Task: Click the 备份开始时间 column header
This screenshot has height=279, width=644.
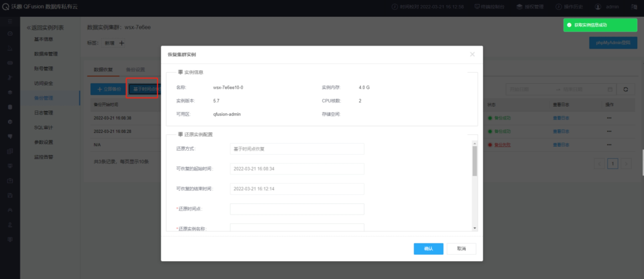Action: pyautogui.click(x=106, y=105)
